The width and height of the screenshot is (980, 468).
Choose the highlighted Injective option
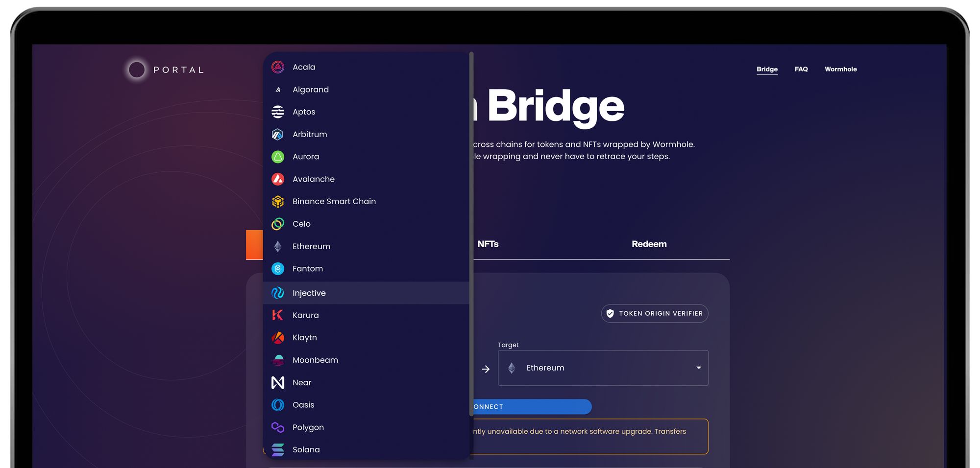(x=366, y=293)
